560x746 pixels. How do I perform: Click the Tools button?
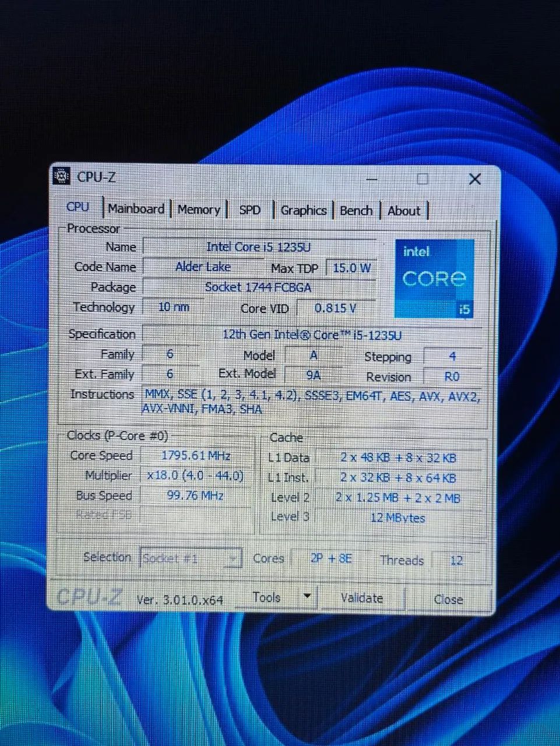(267, 597)
